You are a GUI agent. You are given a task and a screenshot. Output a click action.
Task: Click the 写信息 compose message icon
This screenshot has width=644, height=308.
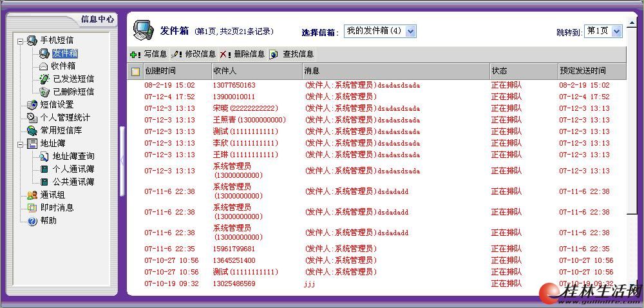coord(135,55)
